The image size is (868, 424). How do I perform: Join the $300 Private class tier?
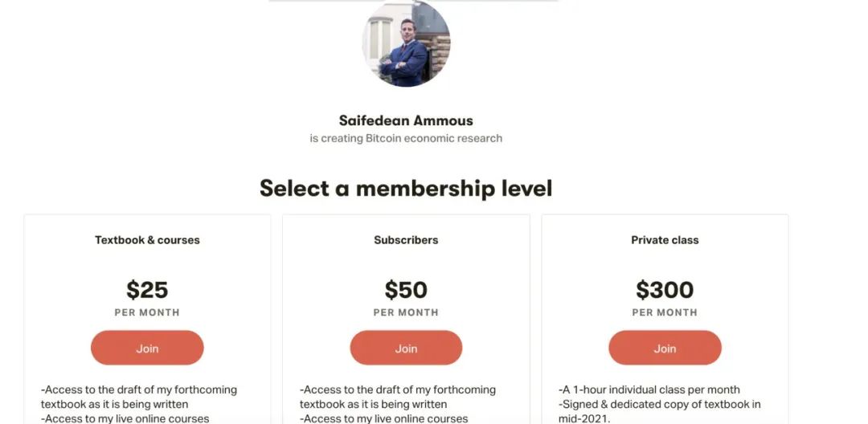(x=665, y=349)
